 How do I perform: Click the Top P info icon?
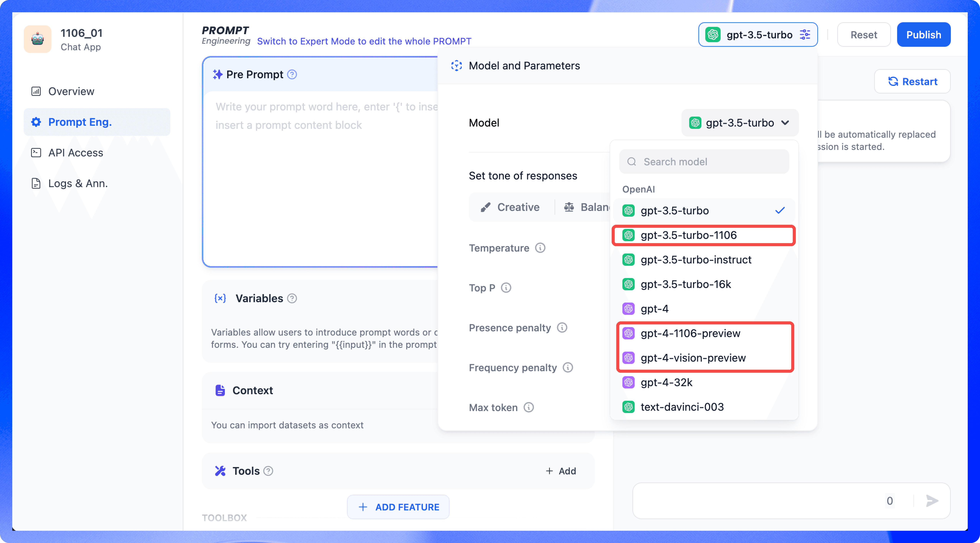[x=506, y=288]
